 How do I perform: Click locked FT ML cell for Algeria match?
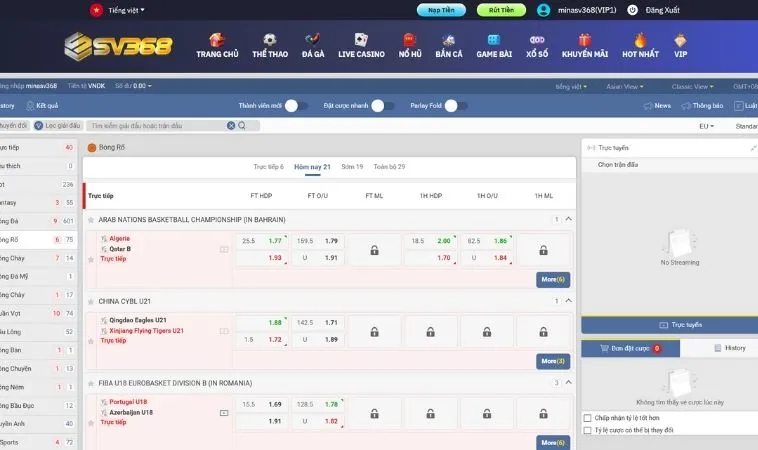coord(374,250)
